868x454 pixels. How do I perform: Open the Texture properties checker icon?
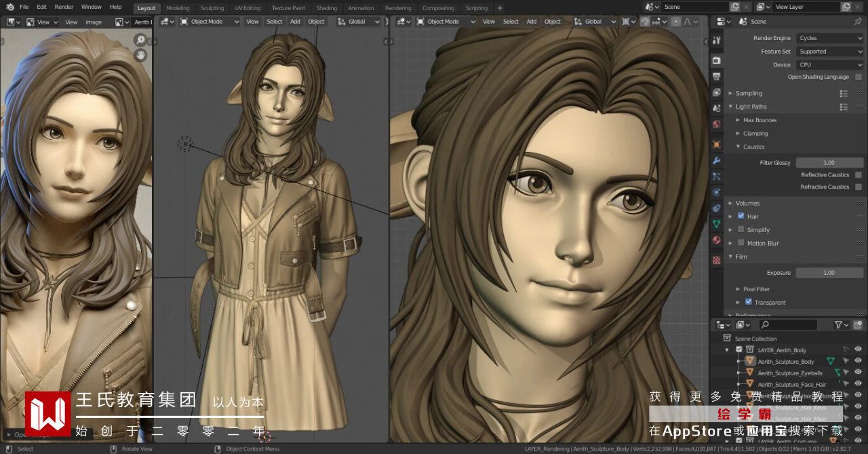tap(716, 260)
